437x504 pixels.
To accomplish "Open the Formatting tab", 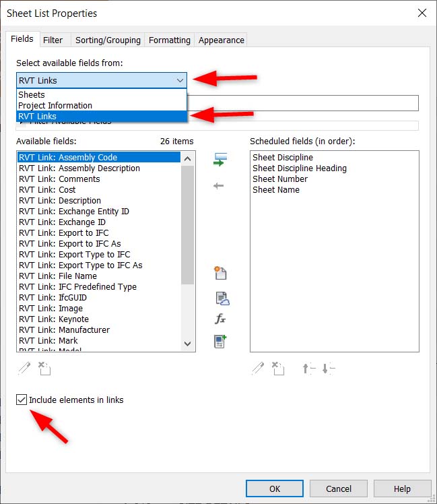I will (x=169, y=40).
